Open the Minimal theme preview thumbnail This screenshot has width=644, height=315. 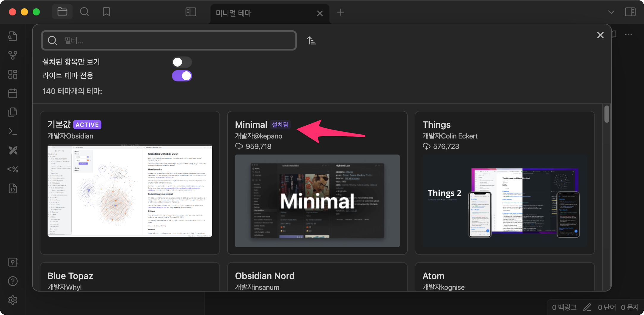pos(317,201)
